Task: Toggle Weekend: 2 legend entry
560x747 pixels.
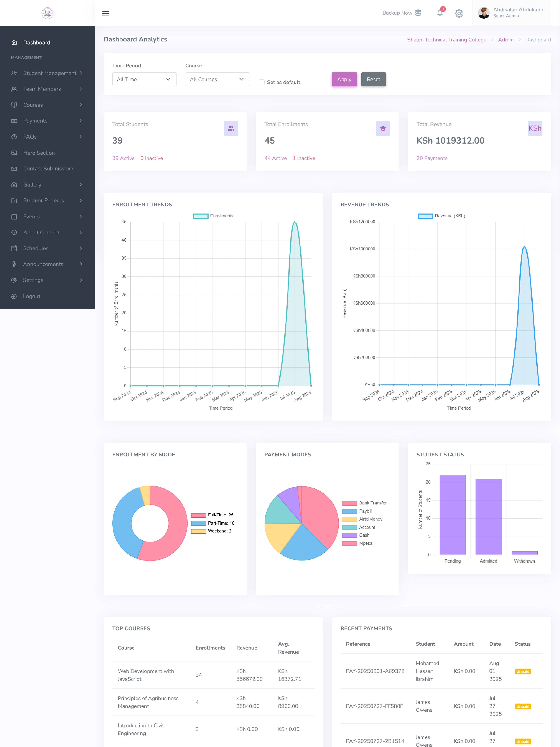Action: pos(211,531)
